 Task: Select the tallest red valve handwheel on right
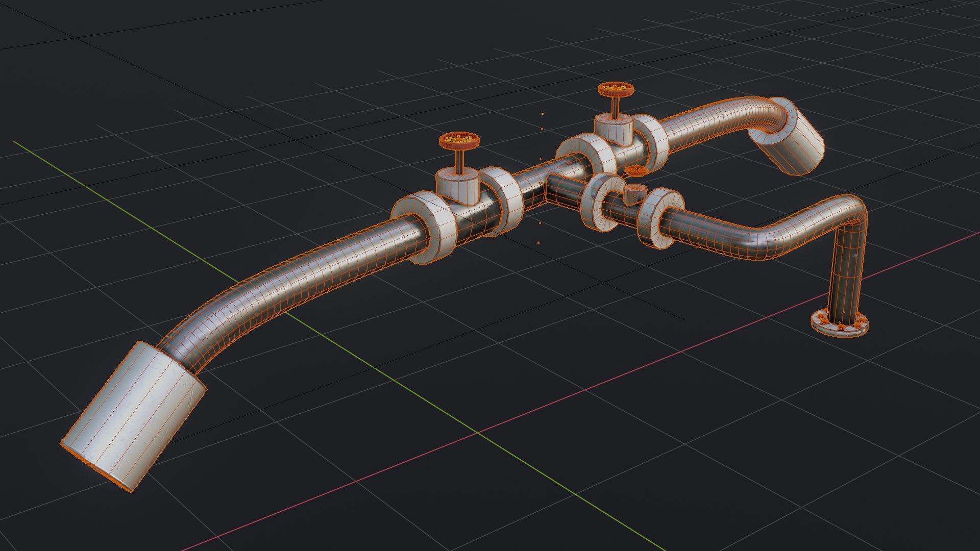click(x=616, y=90)
